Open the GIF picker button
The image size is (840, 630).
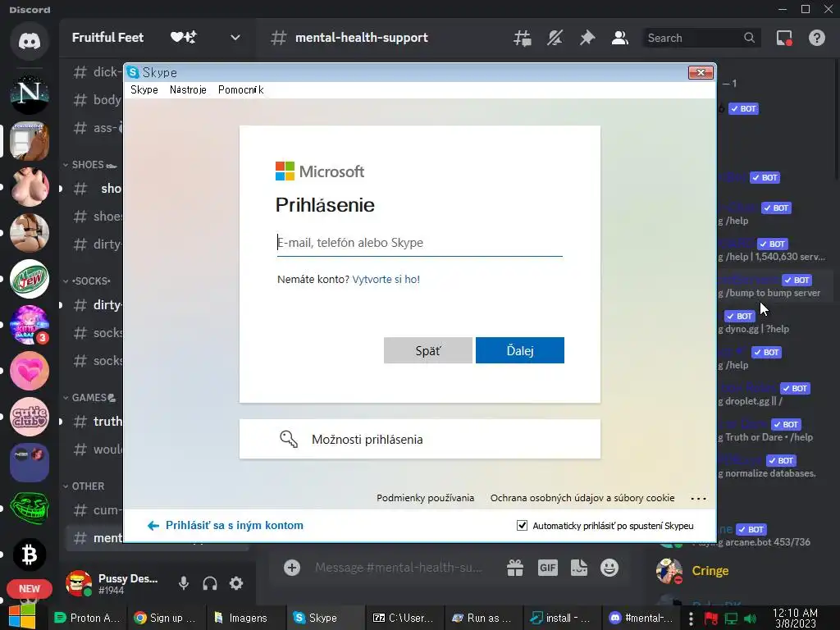[x=547, y=568]
